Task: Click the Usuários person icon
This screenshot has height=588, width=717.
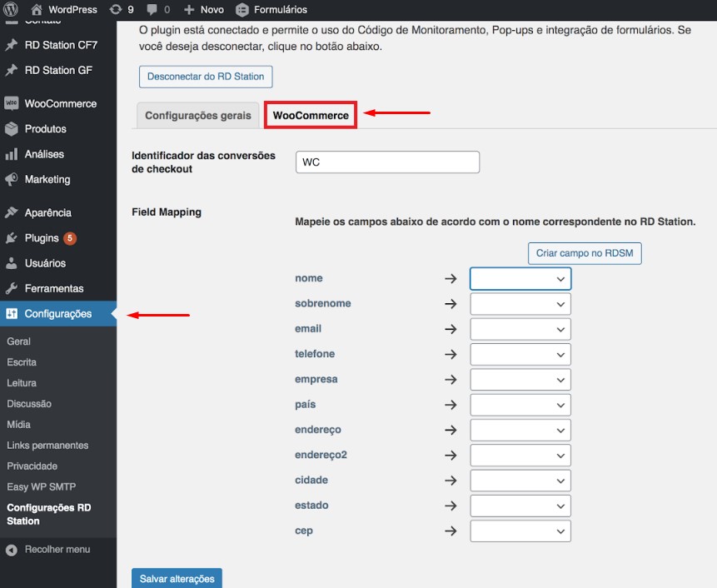Action: pos(12,263)
